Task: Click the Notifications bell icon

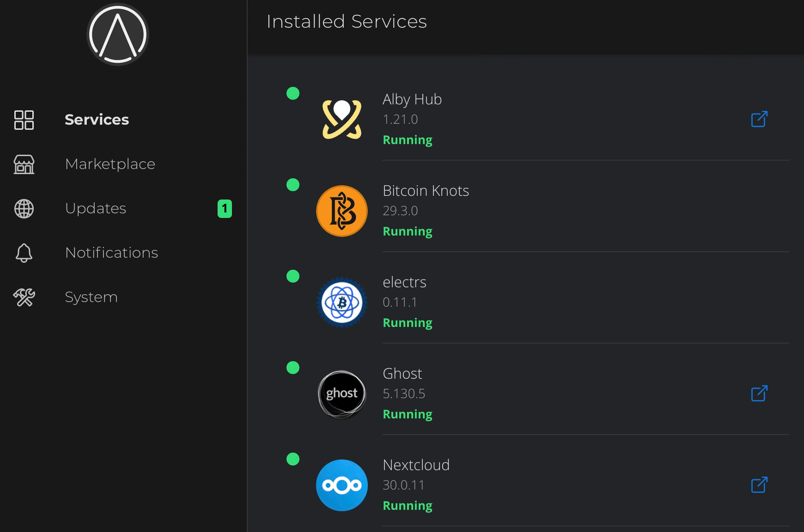Action: coord(24,253)
